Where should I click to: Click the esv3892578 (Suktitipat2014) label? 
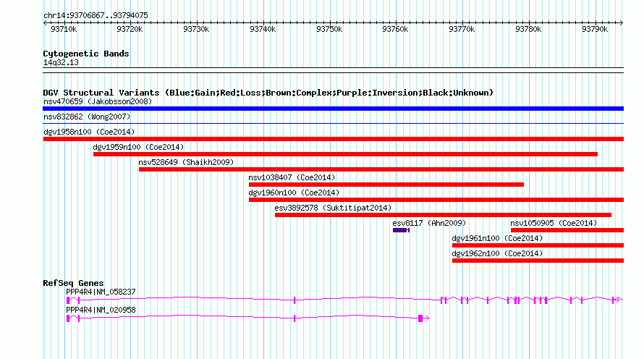click(x=333, y=208)
